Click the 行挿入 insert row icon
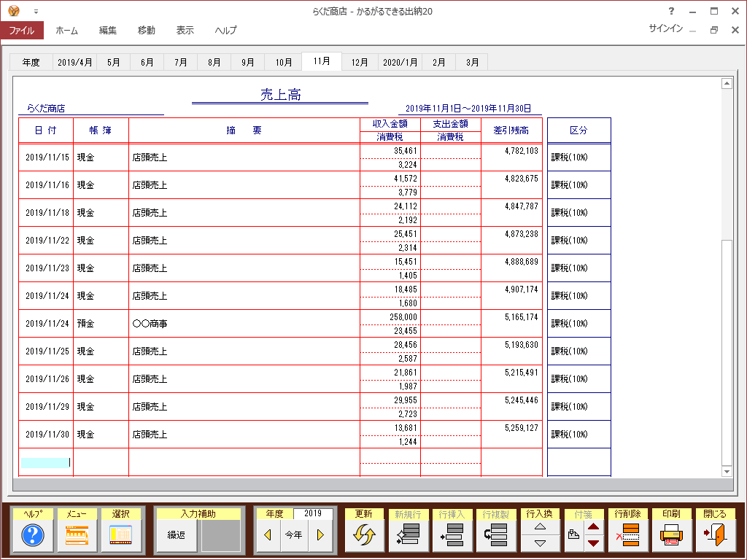 (x=452, y=535)
